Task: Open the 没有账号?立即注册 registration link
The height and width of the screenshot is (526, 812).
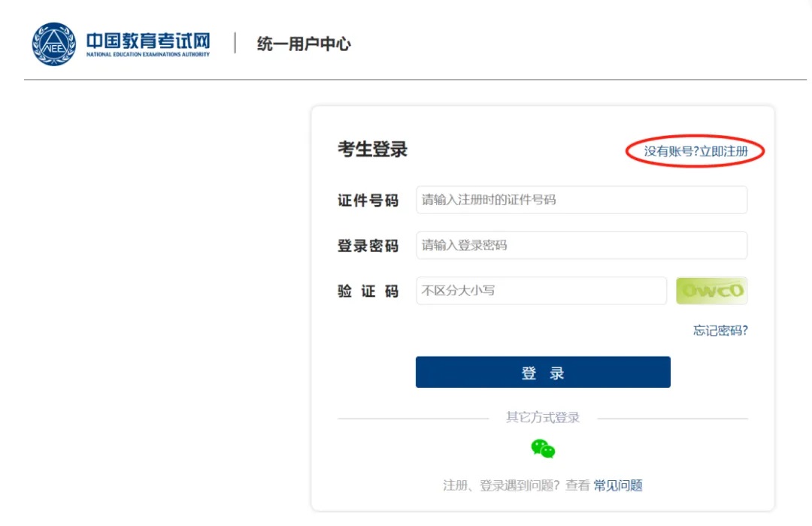Action: coord(695,152)
